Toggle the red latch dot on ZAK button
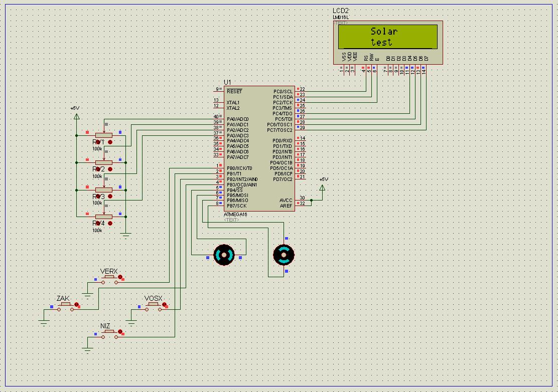This screenshot has height=392, width=558. pos(77,304)
